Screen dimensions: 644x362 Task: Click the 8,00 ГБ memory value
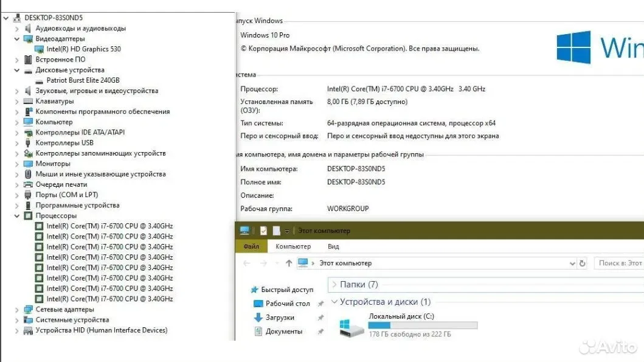coord(367,102)
